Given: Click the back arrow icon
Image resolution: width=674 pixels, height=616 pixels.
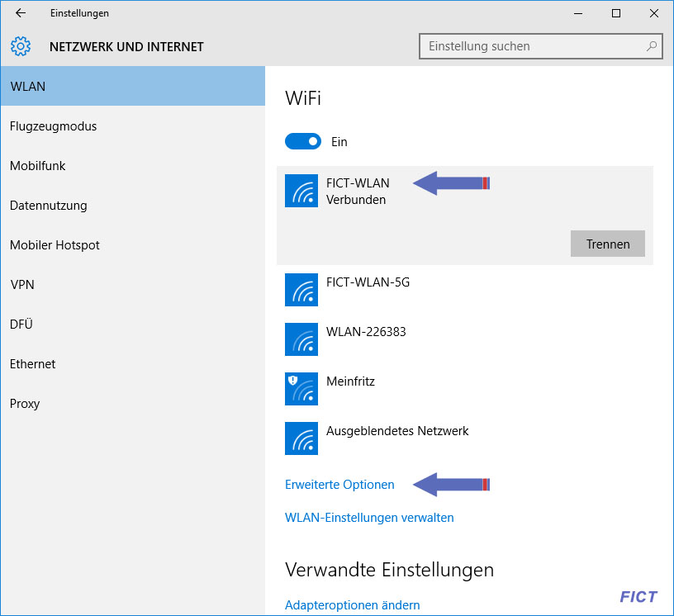Looking at the screenshot, I should pos(20,13).
